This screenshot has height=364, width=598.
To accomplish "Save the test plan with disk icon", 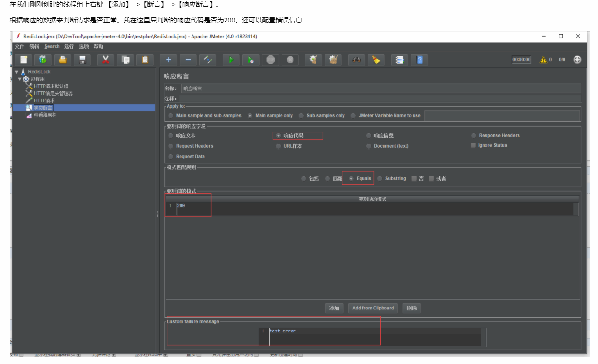I will pos(82,60).
